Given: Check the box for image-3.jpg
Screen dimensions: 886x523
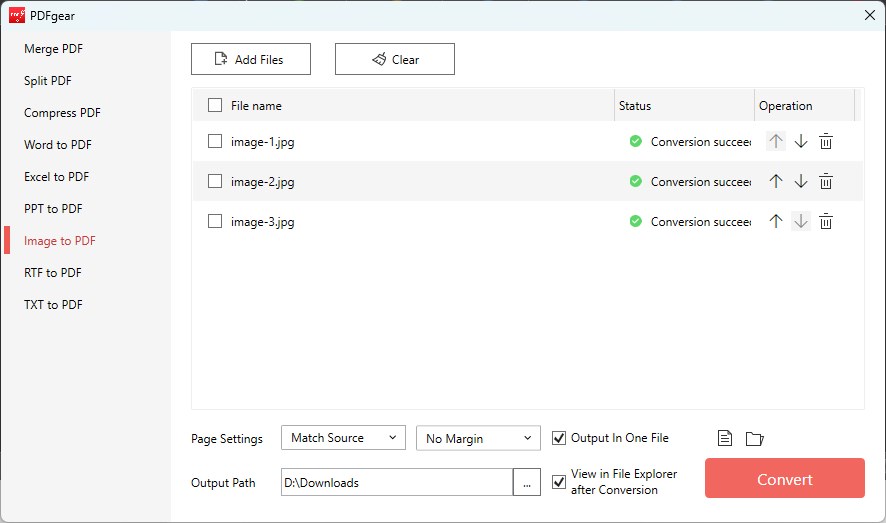Looking at the screenshot, I should [215, 221].
